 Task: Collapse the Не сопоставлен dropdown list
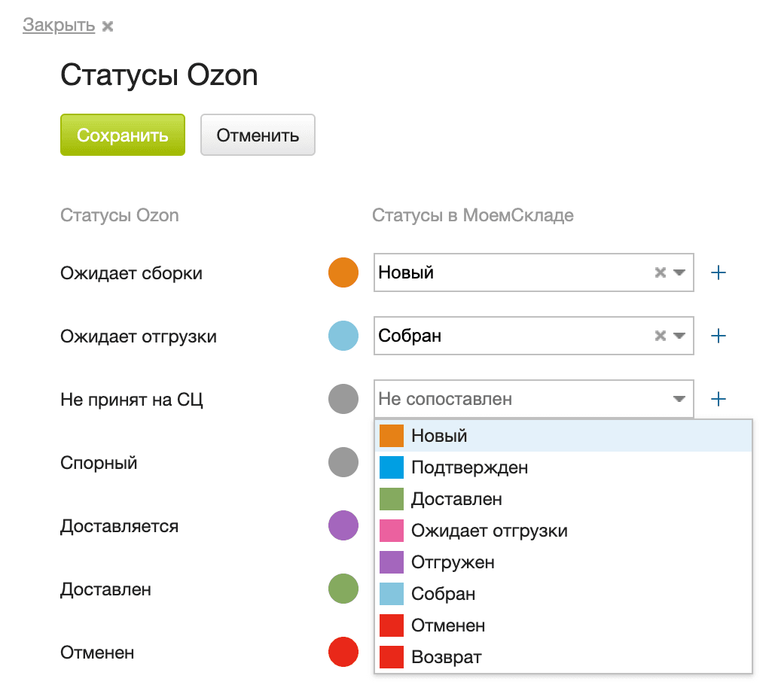[x=679, y=399]
